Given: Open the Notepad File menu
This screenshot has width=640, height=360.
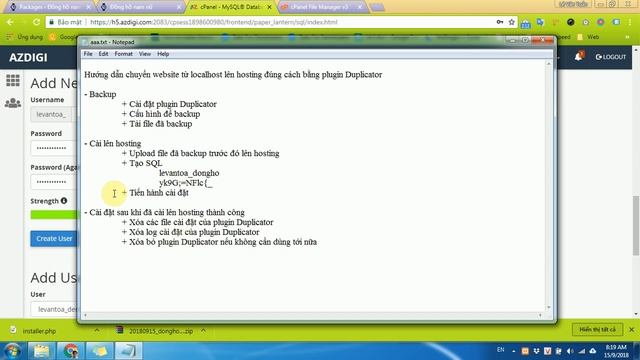Looking at the screenshot, I should (x=88, y=54).
